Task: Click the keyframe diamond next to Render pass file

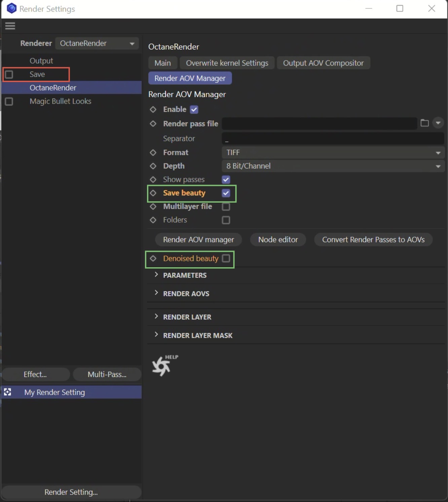Action: [x=153, y=124]
